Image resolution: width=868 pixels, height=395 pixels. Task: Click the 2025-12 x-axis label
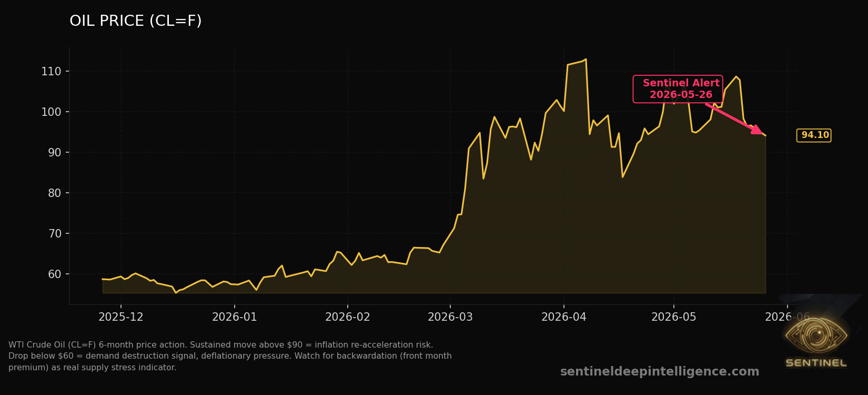(x=121, y=317)
